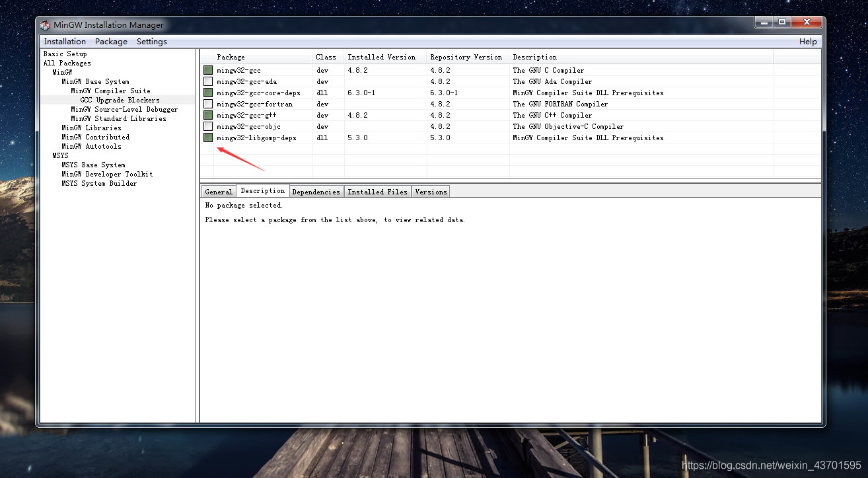Switch to the Dependencies tab
The width and height of the screenshot is (868, 478).
tap(316, 192)
